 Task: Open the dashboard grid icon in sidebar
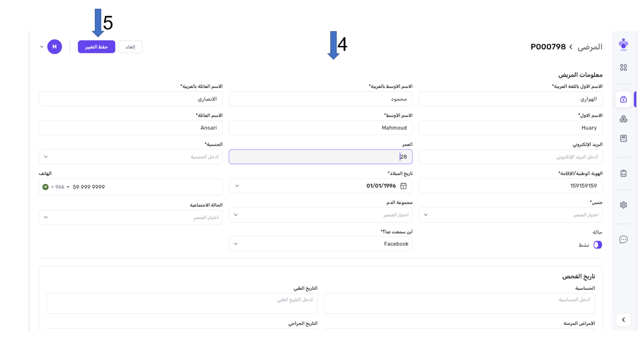point(623,67)
